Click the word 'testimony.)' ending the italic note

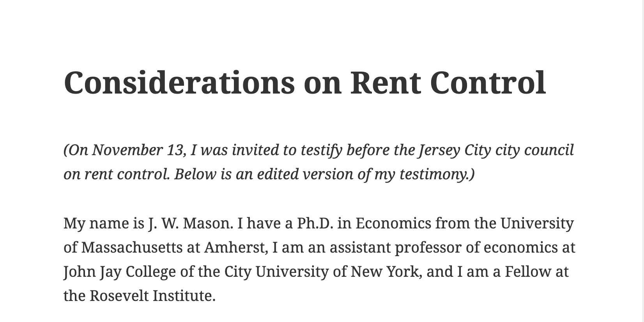pyautogui.click(x=437, y=174)
